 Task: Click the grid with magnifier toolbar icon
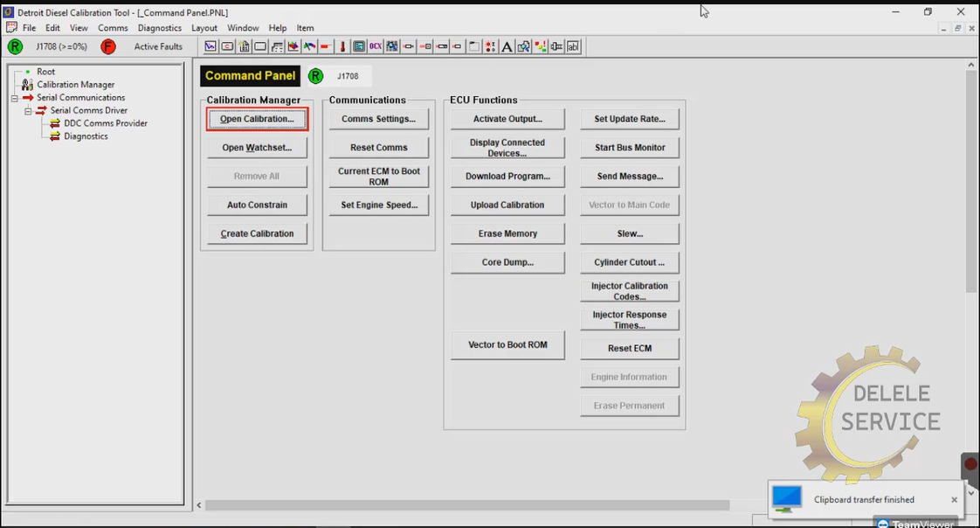(x=392, y=46)
